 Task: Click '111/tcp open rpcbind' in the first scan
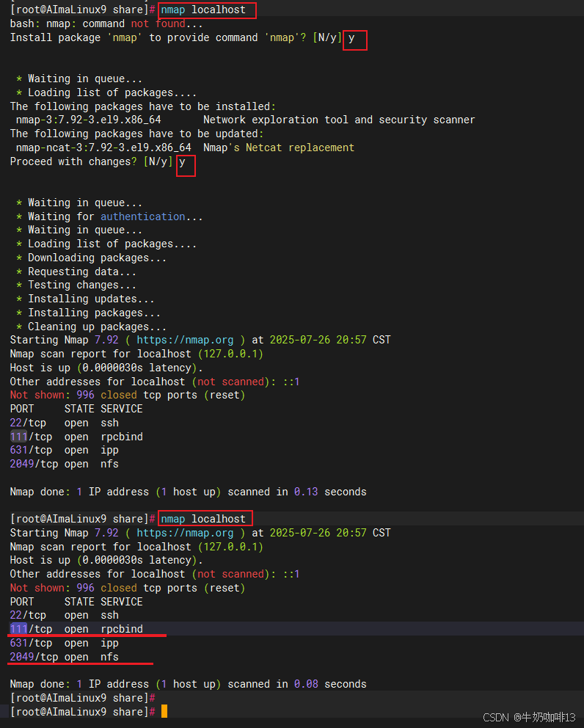76,437
